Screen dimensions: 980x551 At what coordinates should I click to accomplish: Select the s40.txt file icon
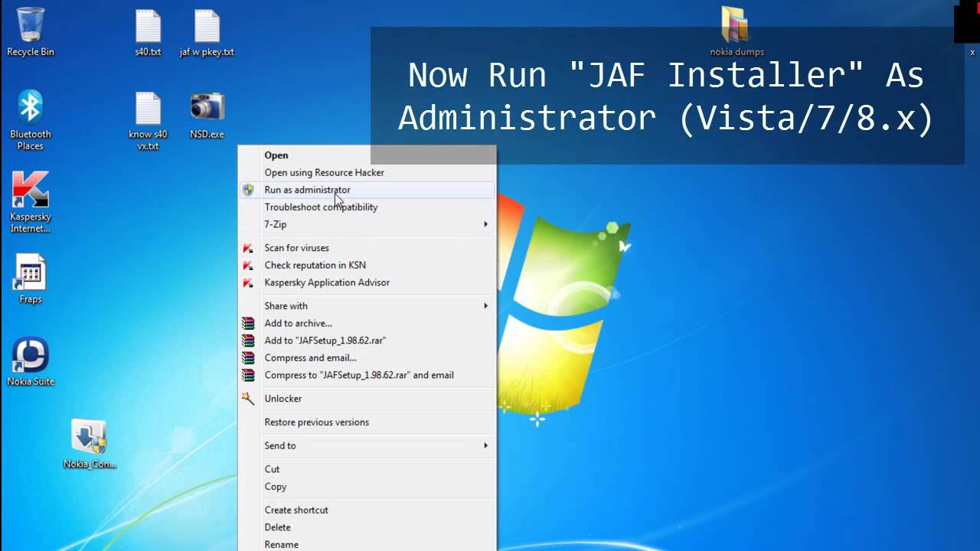pos(148,33)
